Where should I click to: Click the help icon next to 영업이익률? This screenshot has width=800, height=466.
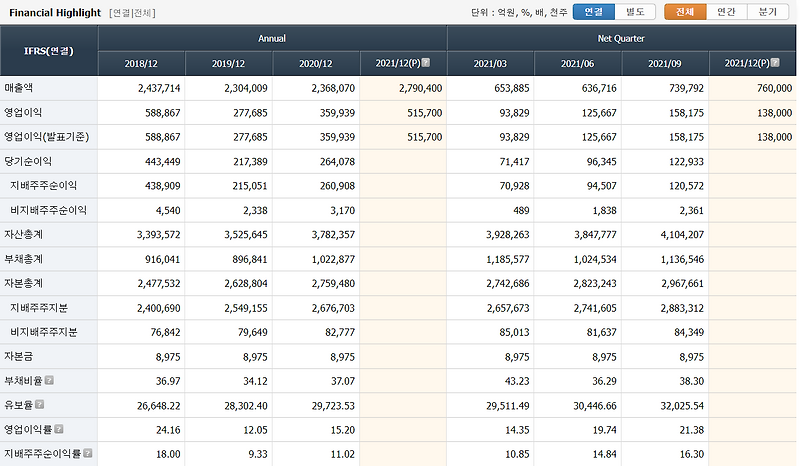(59, 429)
